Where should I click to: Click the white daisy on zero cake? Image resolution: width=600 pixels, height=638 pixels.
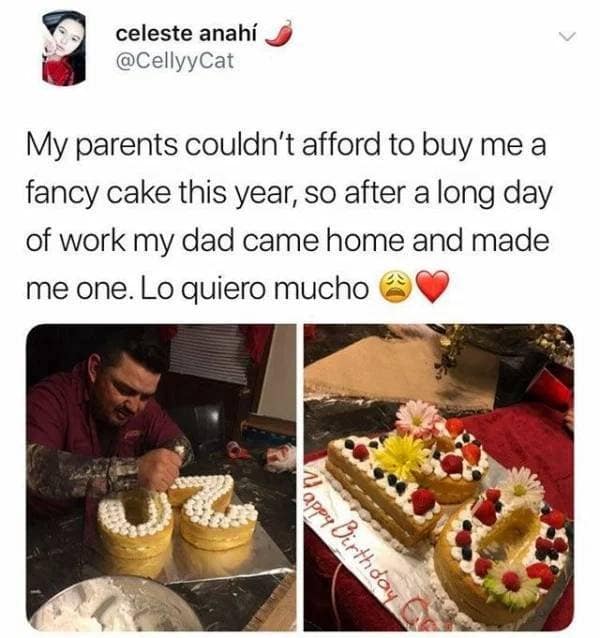(x=521, y=486)
